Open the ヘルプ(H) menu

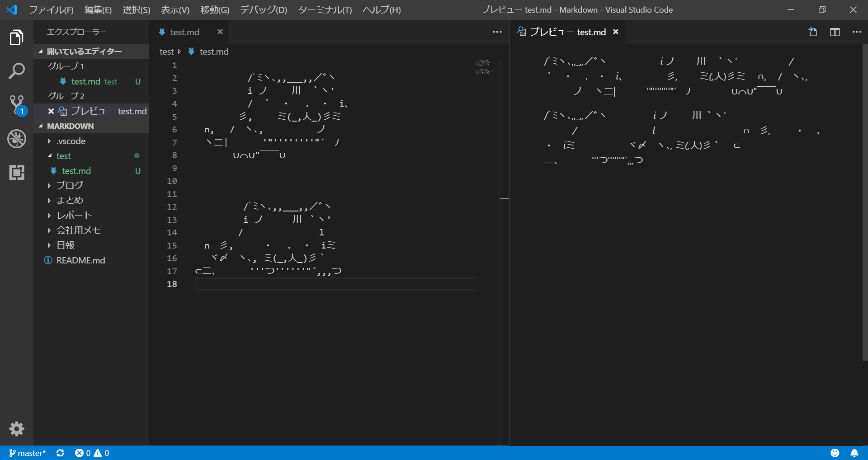click(x=382, y=9)
